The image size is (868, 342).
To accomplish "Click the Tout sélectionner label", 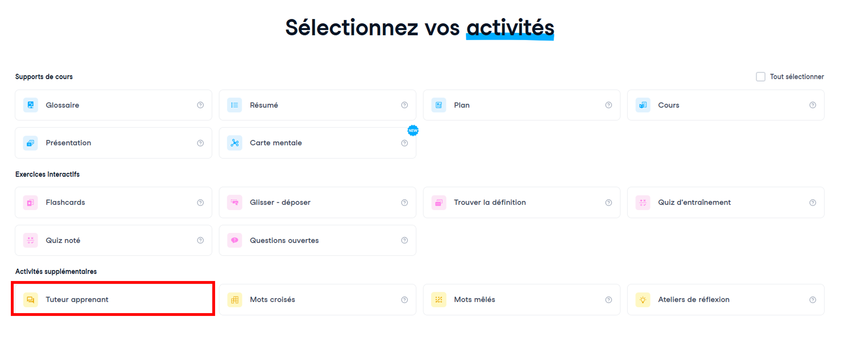I will 797,77.
